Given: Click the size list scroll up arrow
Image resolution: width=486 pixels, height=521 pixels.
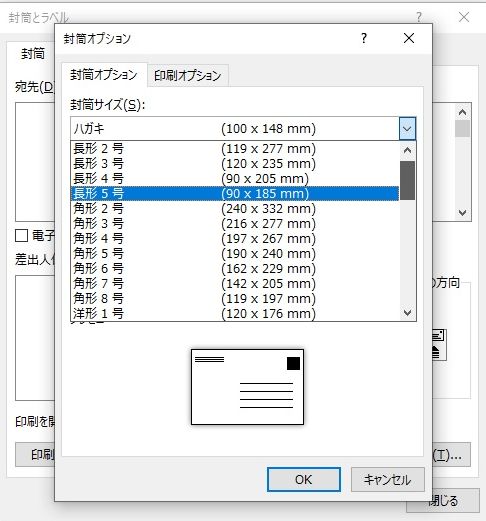Looking at the screenshot, I should pos(407,150).
